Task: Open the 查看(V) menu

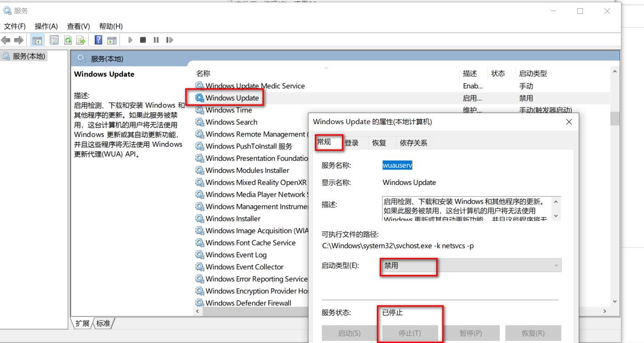Action: (x=79, y=26)
